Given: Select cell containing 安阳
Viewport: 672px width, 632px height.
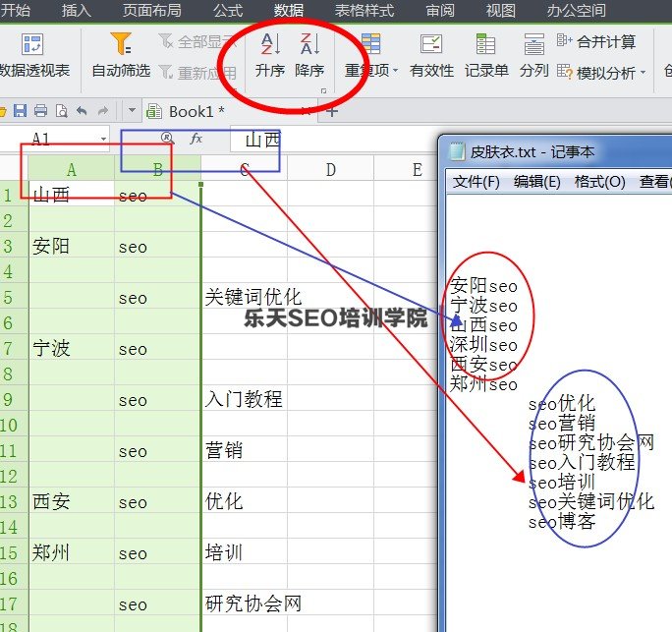Looking at the screenshot, I should 72,246.
